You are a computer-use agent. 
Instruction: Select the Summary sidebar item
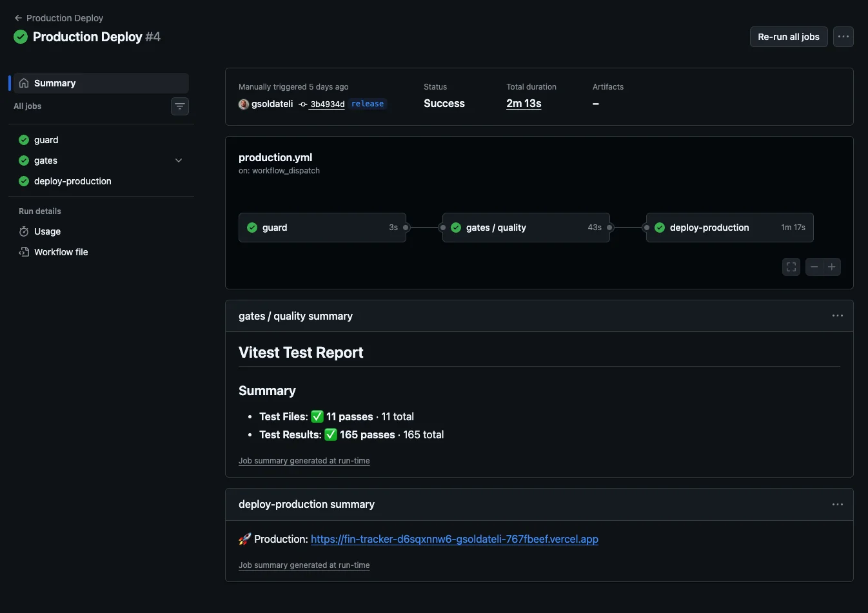[x=101, y=83]
